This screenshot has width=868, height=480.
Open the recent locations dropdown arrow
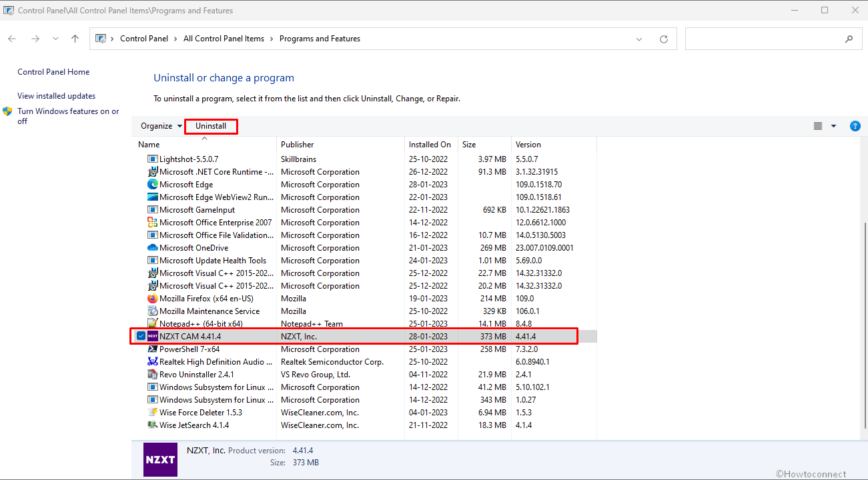tap(55, 39)
